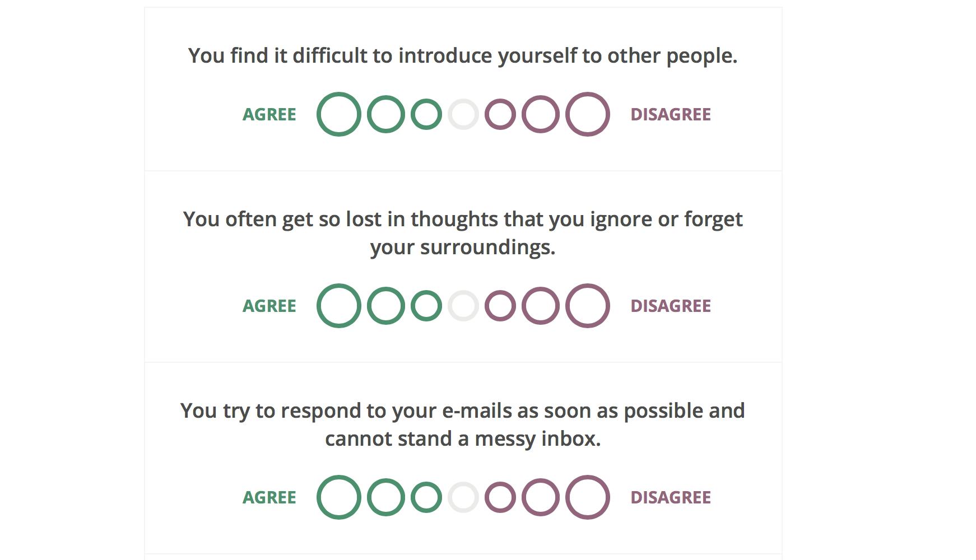Click the AGREE label beside the first question
This screenshot has height=560, width=976.
pyautogui.click(x=269, y=114)
